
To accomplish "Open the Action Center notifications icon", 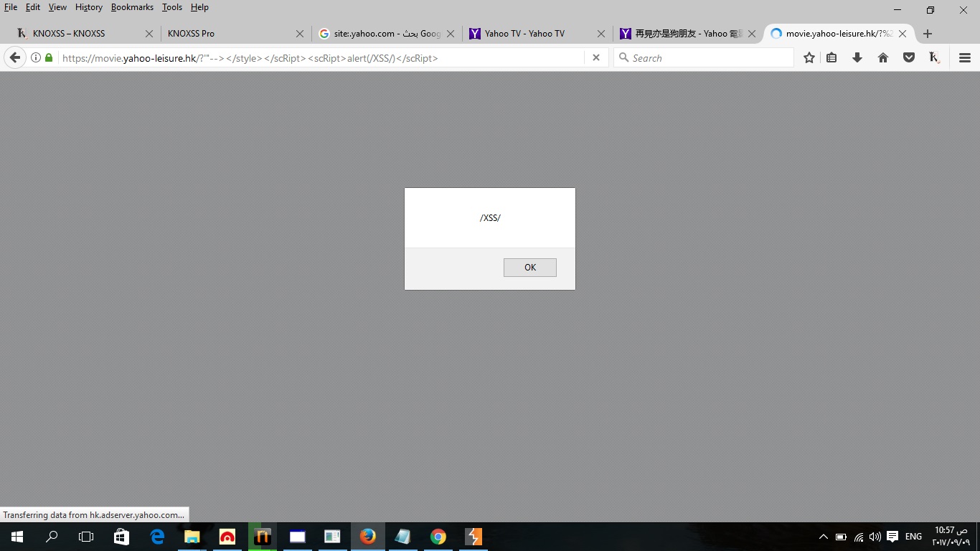I will point(892,537).
